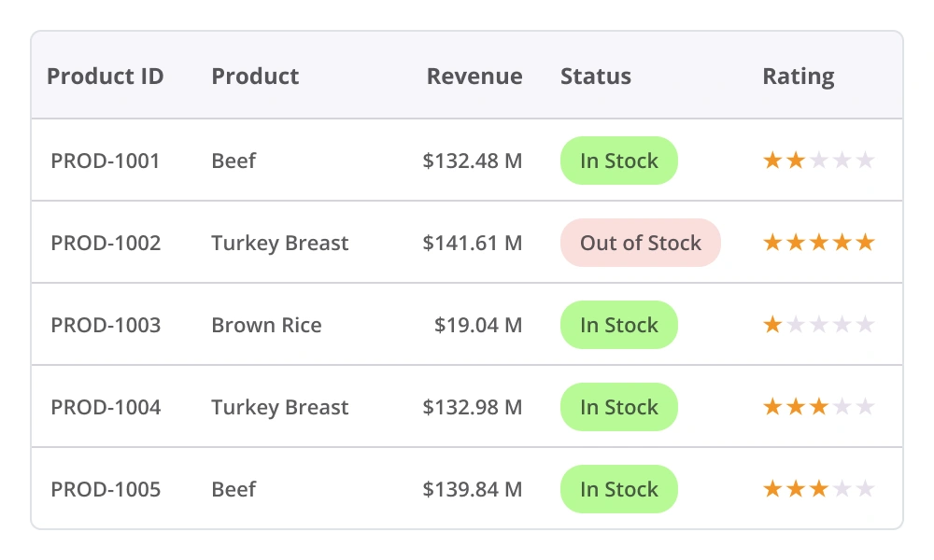This screenshot has height=560, width=934.
Task: Click the Turkey Breast product name in row two
Action: pyautogui.click(x=279, y=243)
